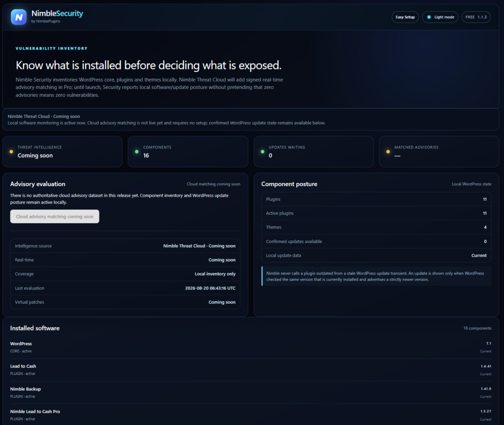Click Local inventory only coverage value

point(215,274)
